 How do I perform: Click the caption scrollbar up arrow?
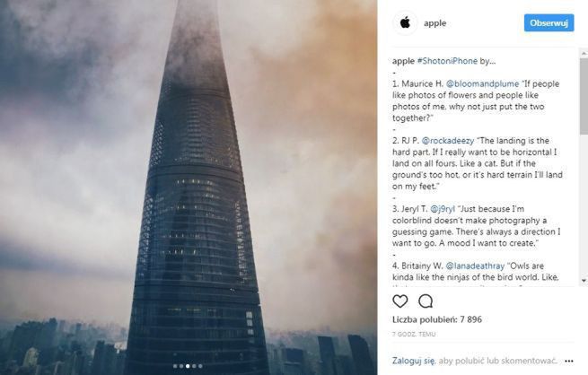[584, 53]
